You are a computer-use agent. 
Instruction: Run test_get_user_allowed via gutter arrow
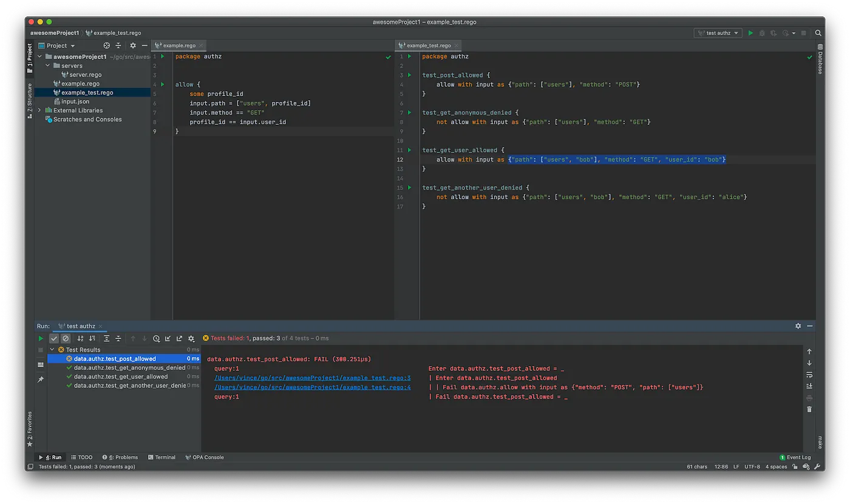click(x=410, y=150)
